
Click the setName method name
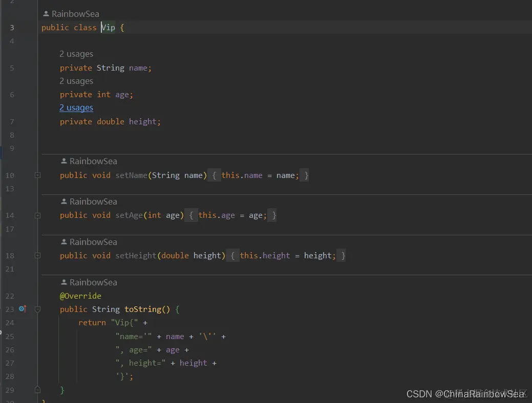point(131,175)
